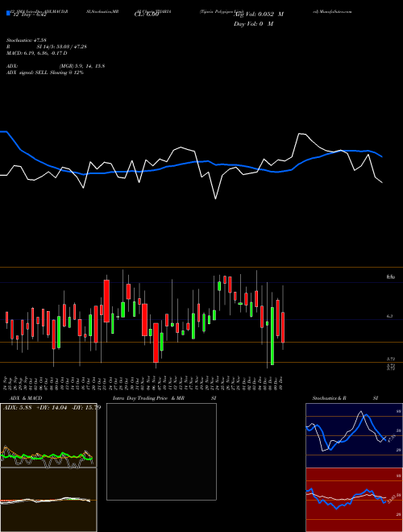Click the long green candle near chart's right end

[x=272, y=336]
